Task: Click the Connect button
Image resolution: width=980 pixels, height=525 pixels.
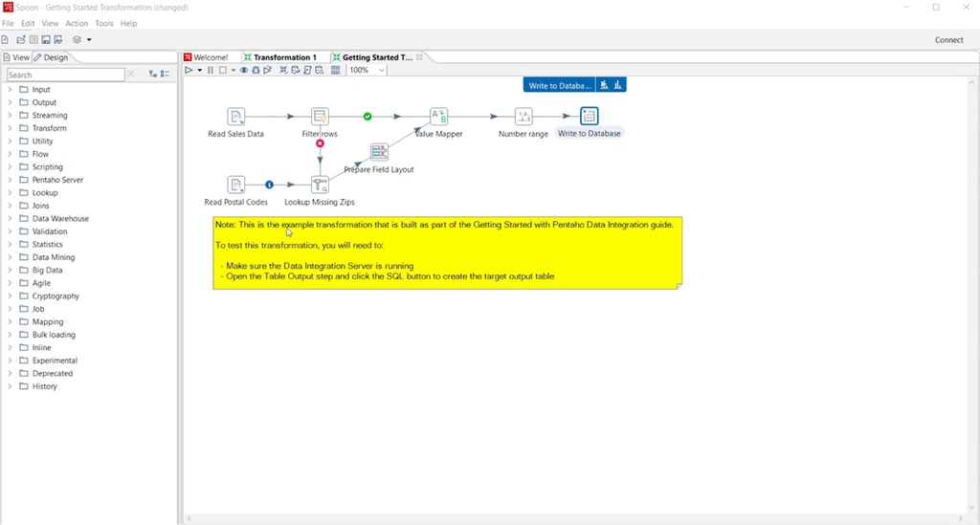Action: (x=948, y=40)
